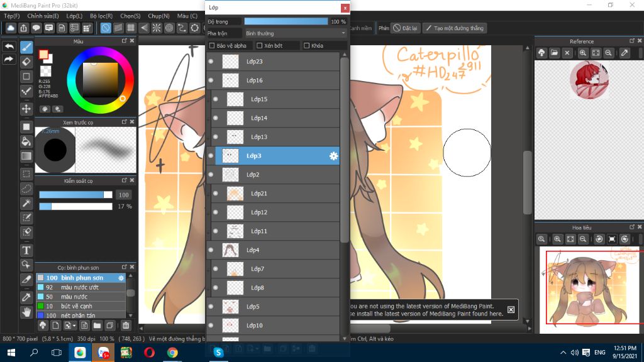
Task: Open brush settings gear for bình phun sơn
Action: [x=121, y=278]
